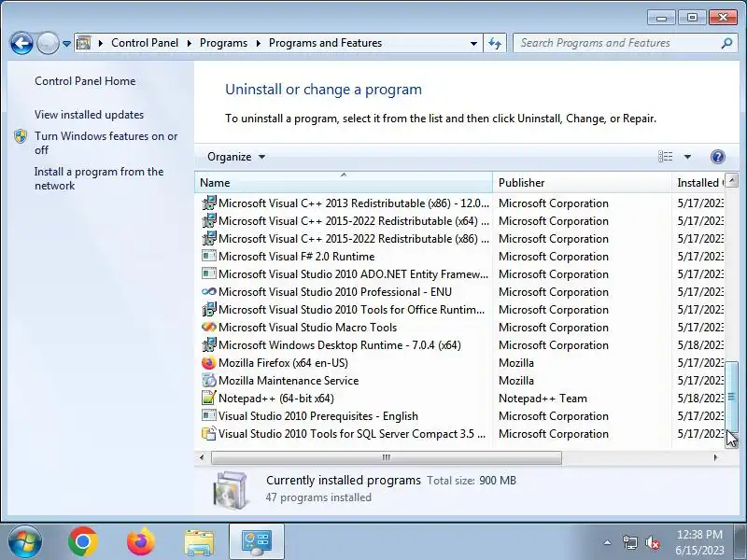The width and height of the screenshot is (747, 560).
Task: Select Notepad++ (64-bit x64) entry
Action: pyautogui.click(x=275, y=399)
